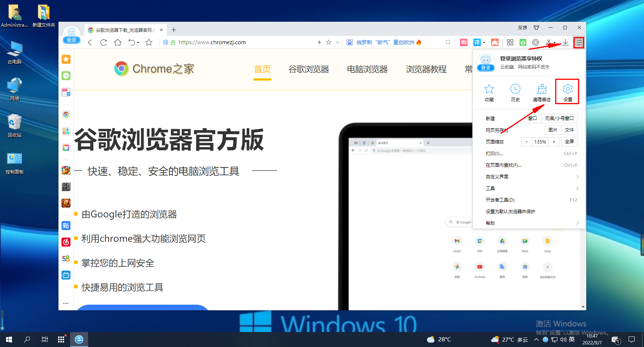Decrease page zoom with minus button
The height and width of the screenshot is (347, 644).
(526, 142)
